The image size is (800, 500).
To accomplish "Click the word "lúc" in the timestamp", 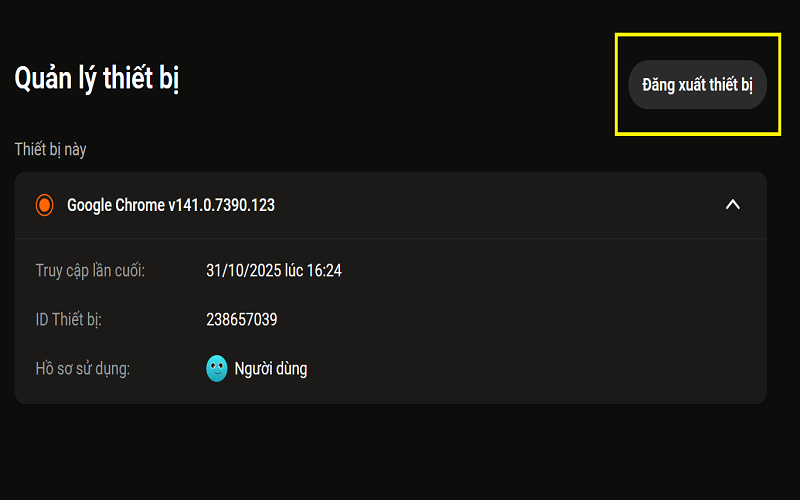I will point(295,270).
